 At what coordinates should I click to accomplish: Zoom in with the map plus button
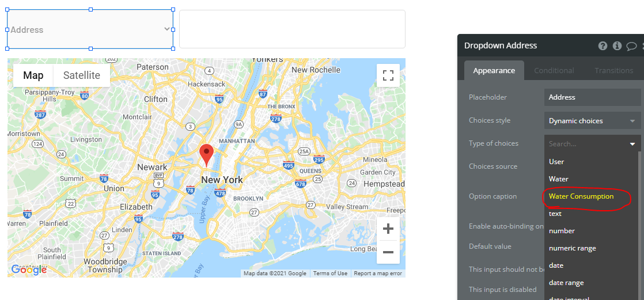(388, 229)
